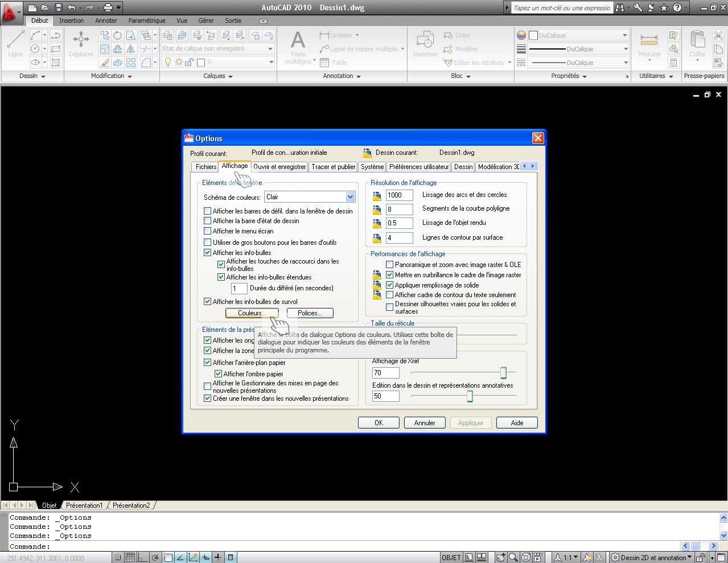Click the Open file icon in quick access toolbar
Screen dimensions: 728x563
46,7
